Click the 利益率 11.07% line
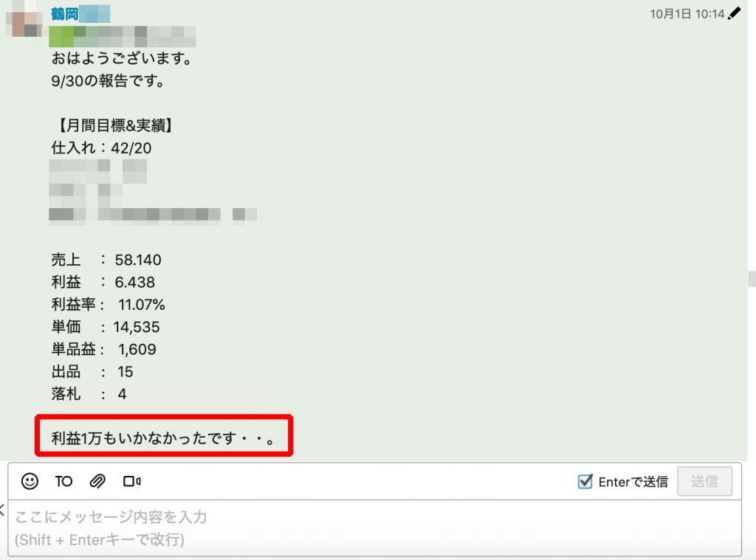756x560 pixels. pos(108,305)
